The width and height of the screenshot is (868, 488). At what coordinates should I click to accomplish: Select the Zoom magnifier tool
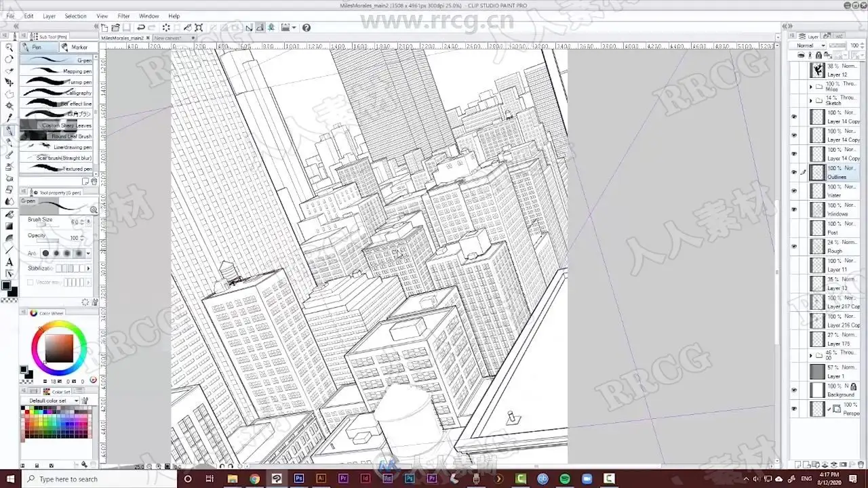click(9, 47)
